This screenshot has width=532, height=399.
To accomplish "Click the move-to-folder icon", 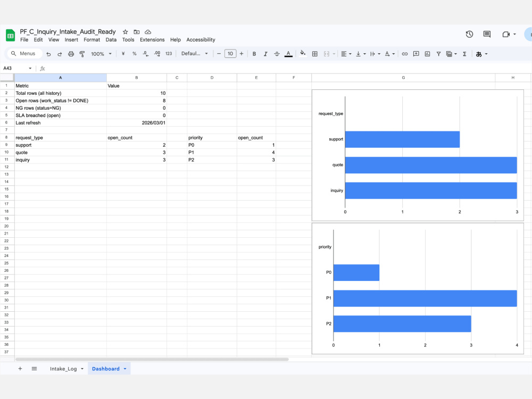I will coord(136,32).
